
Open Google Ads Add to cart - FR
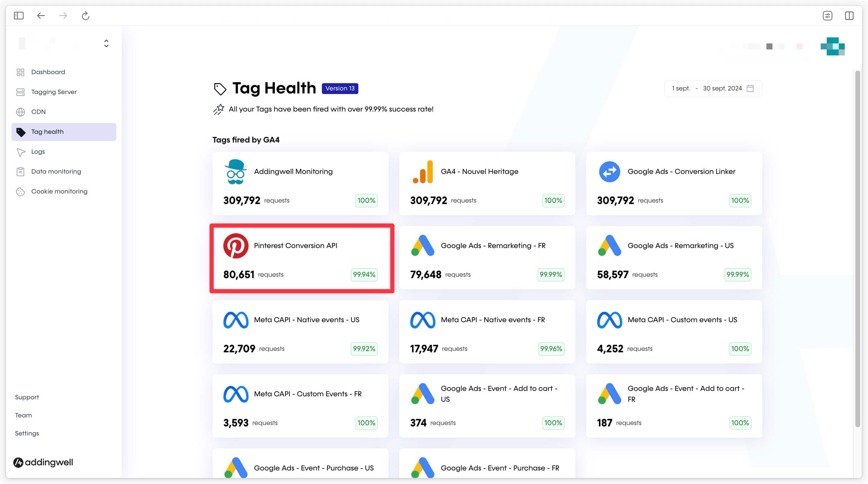[674, 406]
